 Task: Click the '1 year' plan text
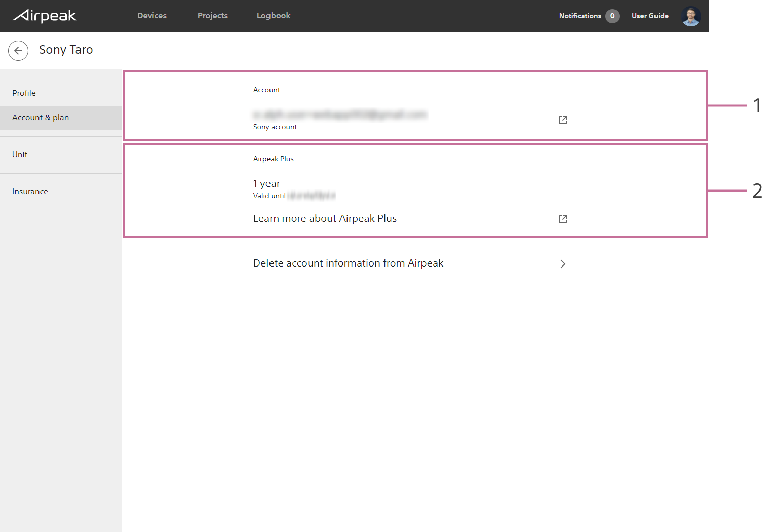tap(266, 184)
